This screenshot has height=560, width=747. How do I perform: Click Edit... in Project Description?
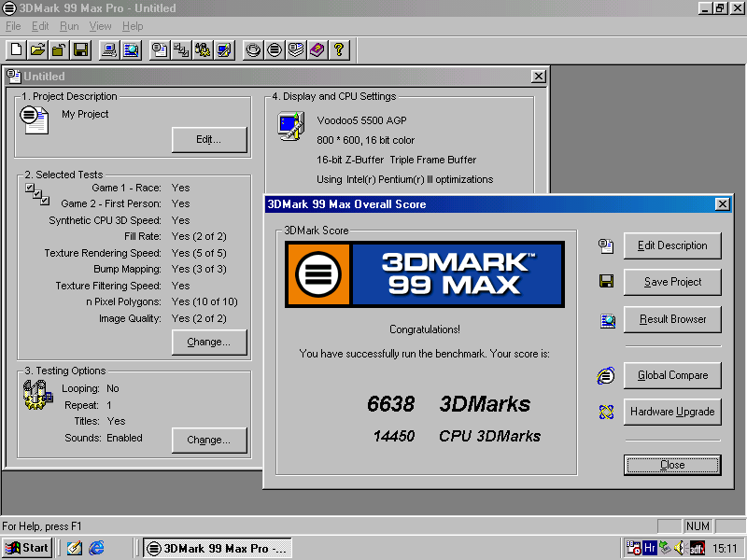(x=209, y=139)
